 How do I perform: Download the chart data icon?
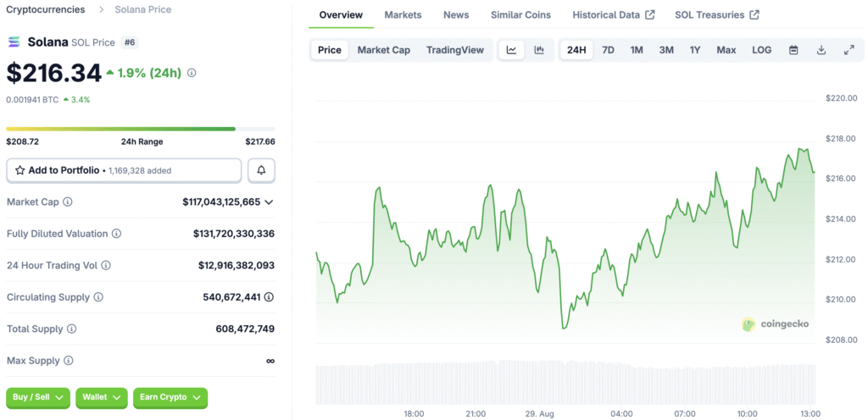point(821,50)
